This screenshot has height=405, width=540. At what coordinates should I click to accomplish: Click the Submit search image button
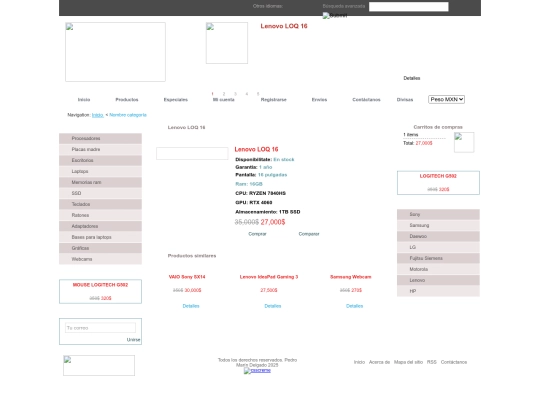click(x=335, y=15)
